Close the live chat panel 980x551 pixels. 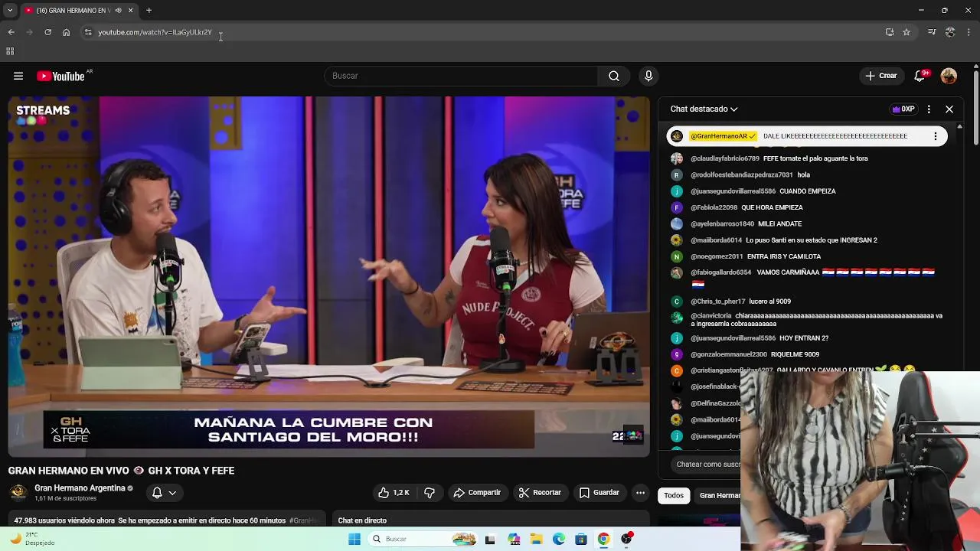[949, 109]
